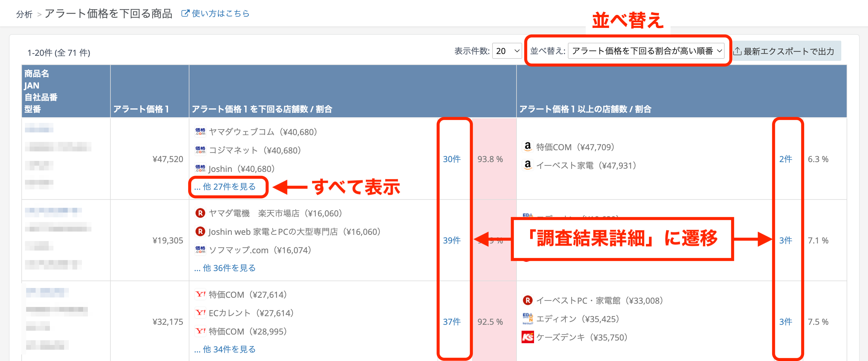Screen dimensions: 868x361
Task: Click the kakaku.com icon beside ヤマダウェブコム
Action: (200, 132)
